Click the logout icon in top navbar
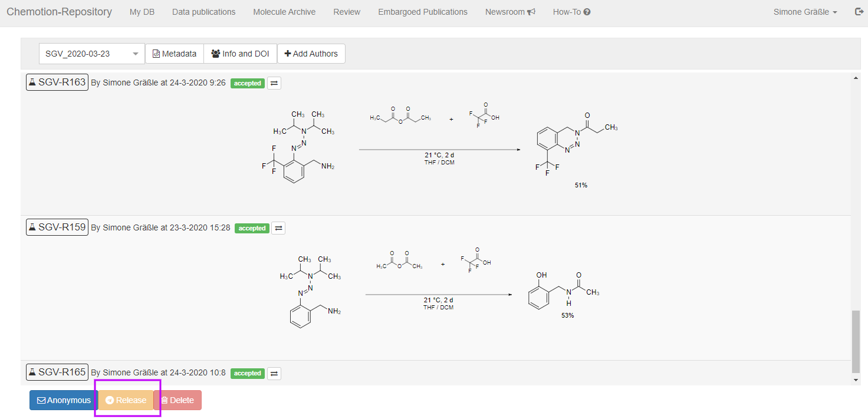The width and height of the screenshot is (868, 419). coord(859,12)
